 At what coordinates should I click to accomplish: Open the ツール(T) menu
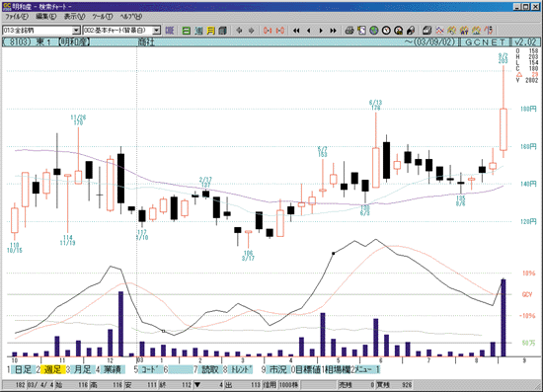coord(102,16)
